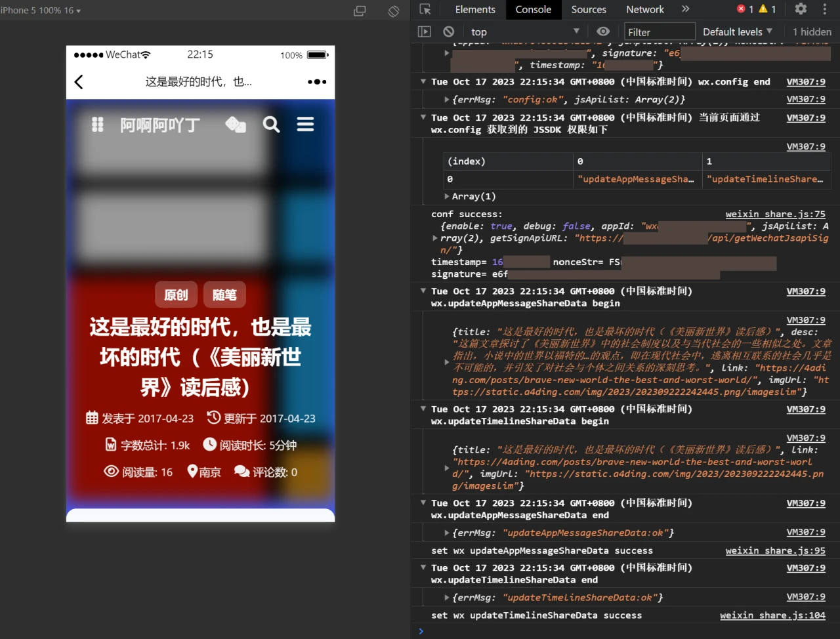
Task: Open the weixin share.js:75 source link
Action: pyautogui.click(x=776, y=213)
